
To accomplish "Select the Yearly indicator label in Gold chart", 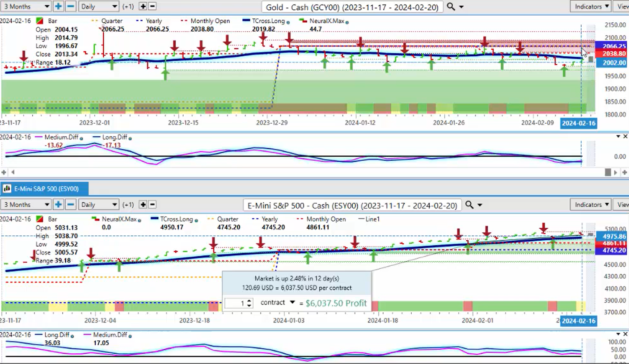I will point(154,21).
